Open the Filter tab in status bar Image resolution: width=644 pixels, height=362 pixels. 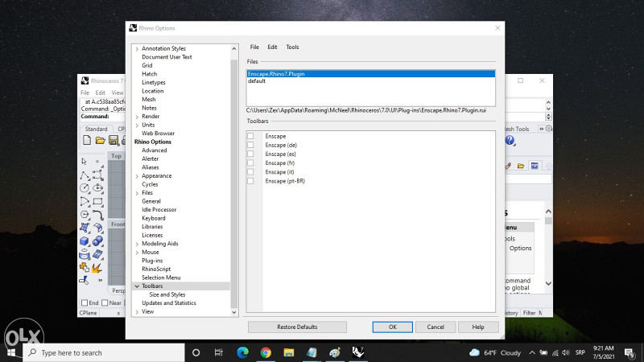(529, 313)
